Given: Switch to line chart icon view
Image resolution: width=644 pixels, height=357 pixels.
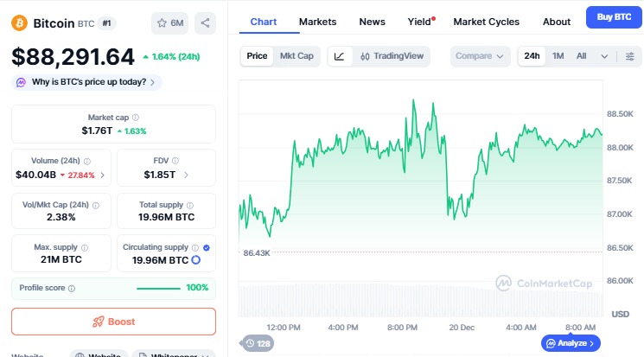Looking at the screenshot, I should (x=340, y=56).
